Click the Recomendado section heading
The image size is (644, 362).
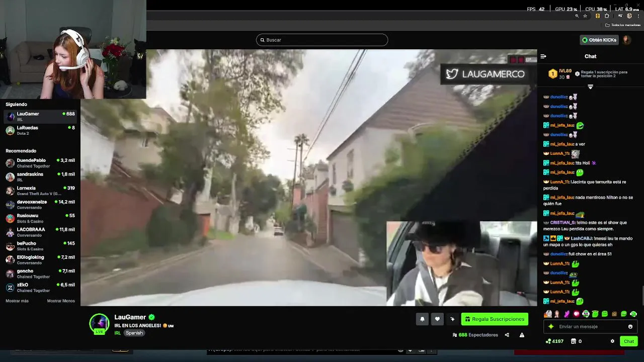coord(21,151)
